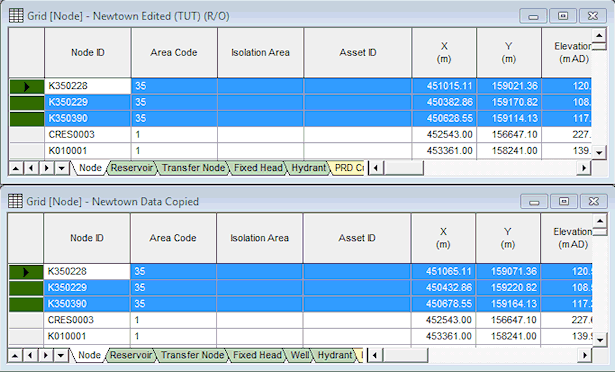Select row marker for K350390 in Newtown Edited
Viewport: 615px width, 372px height.
point(27,119)
